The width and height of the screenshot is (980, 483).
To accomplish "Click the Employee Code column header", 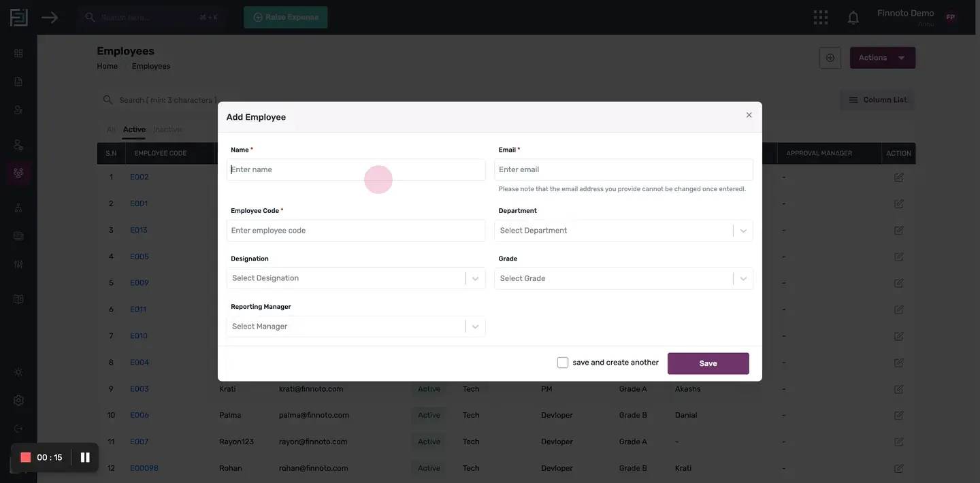I will tap(161, 153).
